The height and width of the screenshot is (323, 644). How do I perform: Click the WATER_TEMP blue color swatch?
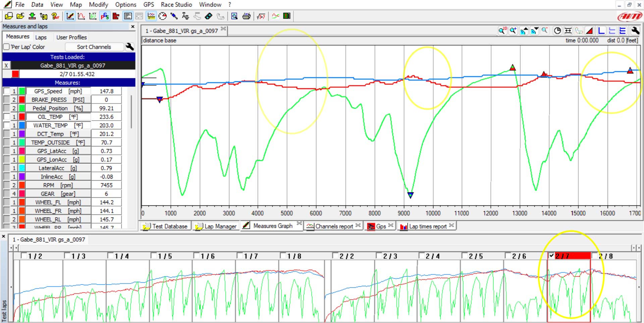coord(22,125)
